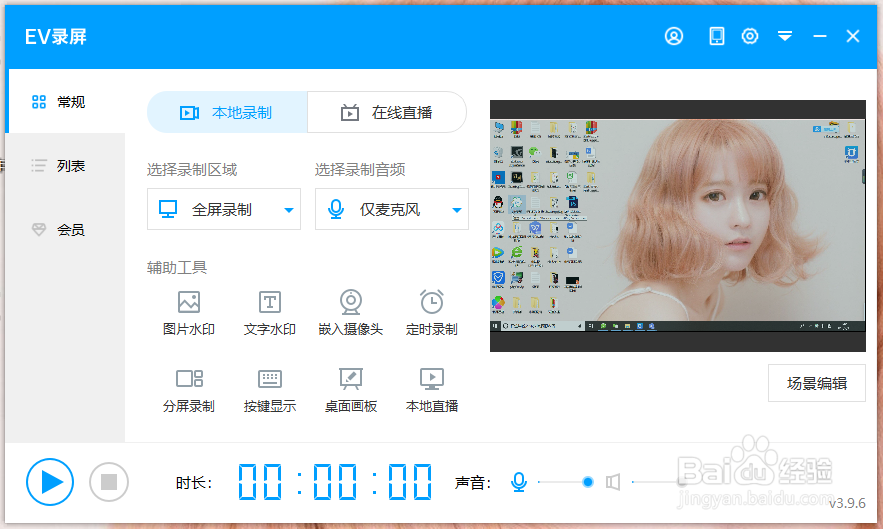Viewport: 883px width, 529px height.
Task: Minimize the EV录屏 window
Action: [x=820, y=36]
